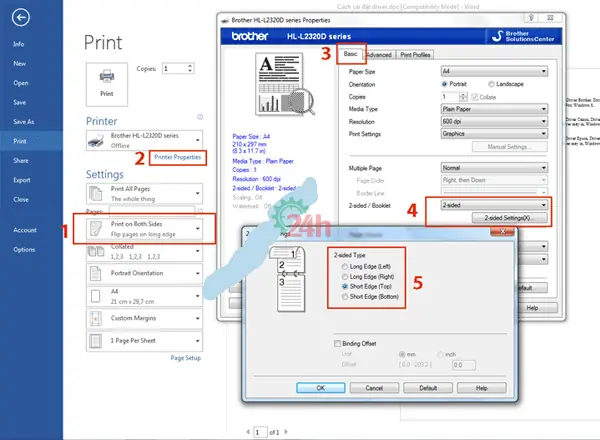Screen dimensions: 600x440
Task: Toggle the Collate checkbox
Action: coord(475,97)
